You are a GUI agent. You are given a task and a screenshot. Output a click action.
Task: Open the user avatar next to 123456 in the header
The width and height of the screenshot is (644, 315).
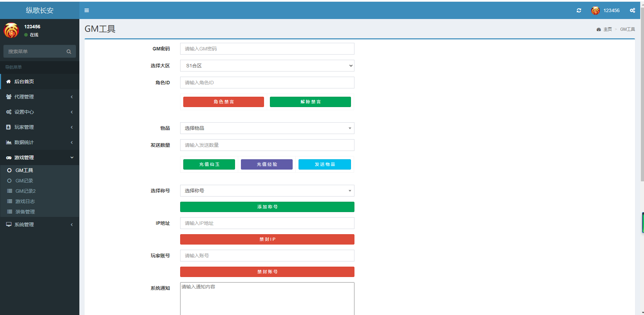[x=595, y=11]
